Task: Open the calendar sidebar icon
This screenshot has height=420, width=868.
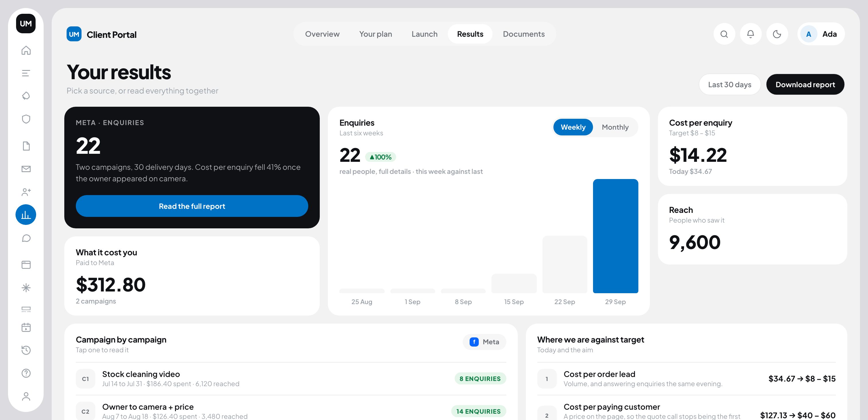Action: [x=26, y=327]
